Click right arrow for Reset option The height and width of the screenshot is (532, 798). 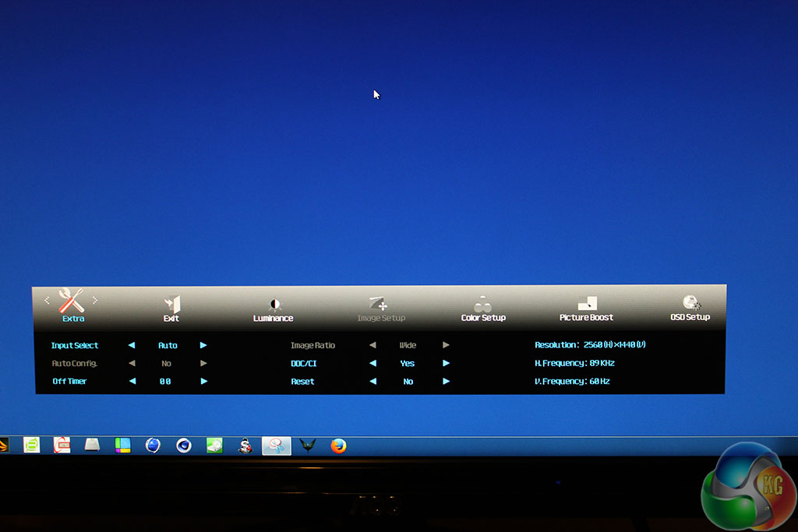click(x=446, y=381)
